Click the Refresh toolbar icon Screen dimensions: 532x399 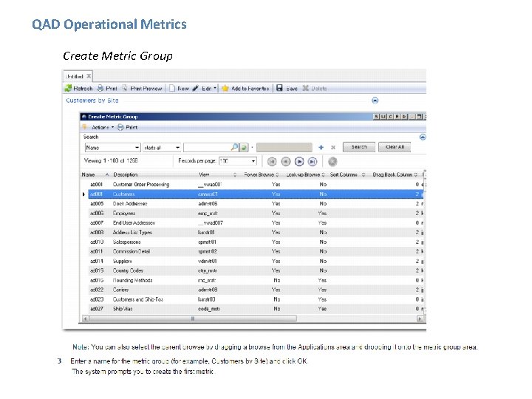tap(68, 88)
